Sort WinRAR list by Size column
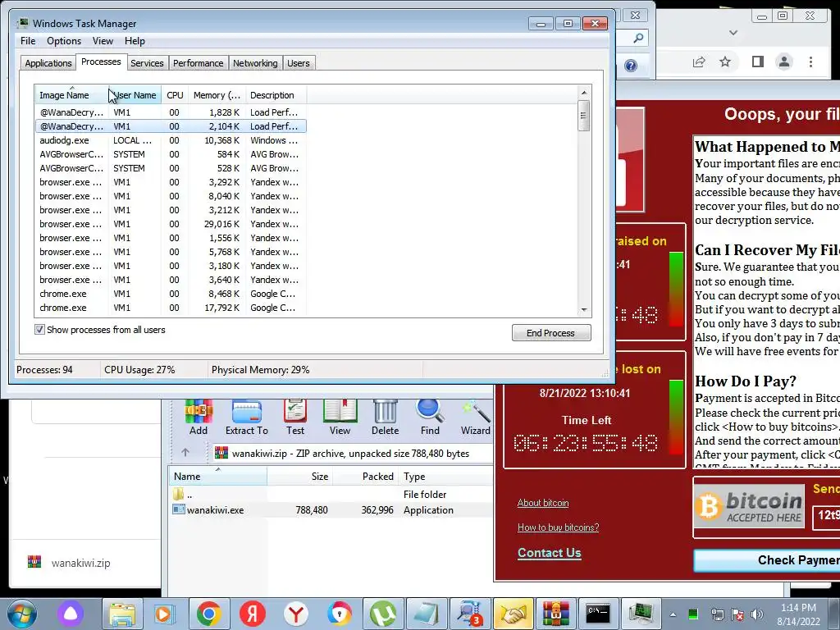 point(300,477)
